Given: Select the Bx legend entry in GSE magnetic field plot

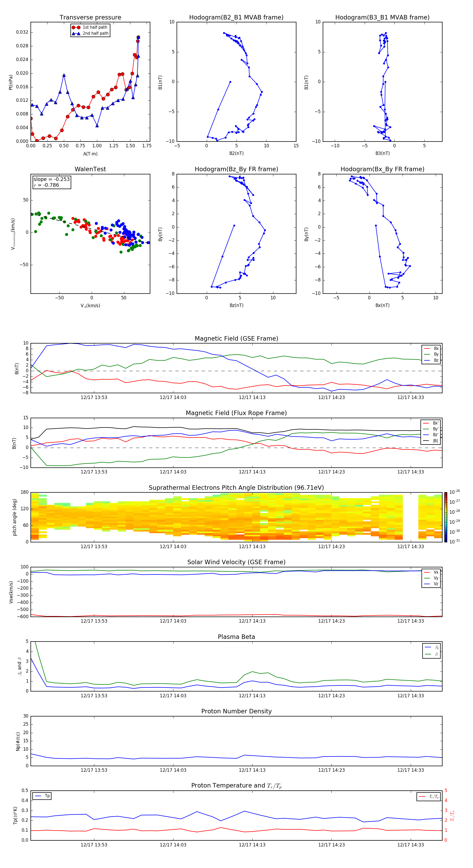Looking at the screenshot, I should tap(431, 349).
